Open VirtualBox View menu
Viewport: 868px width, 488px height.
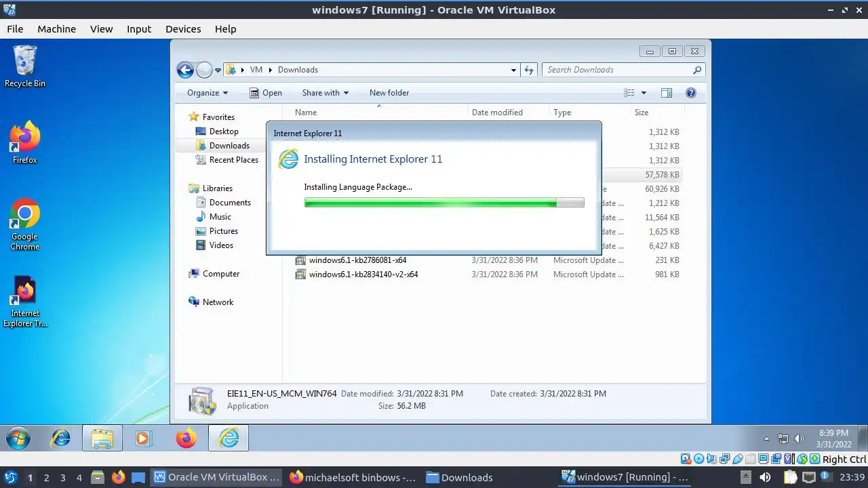[x=101, y=29]
